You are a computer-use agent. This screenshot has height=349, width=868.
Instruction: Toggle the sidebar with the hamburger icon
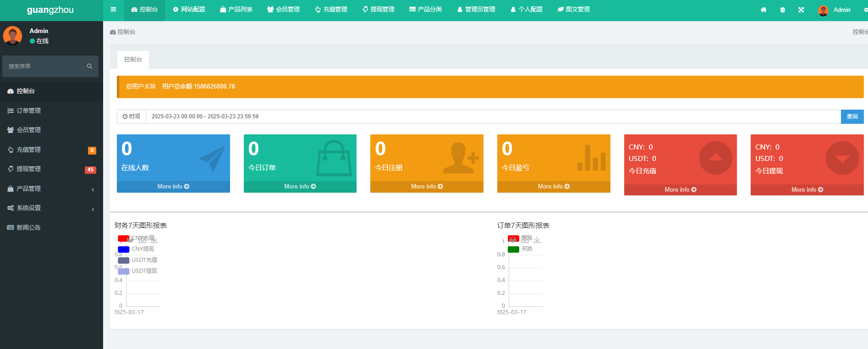click(x=113, y=10)
